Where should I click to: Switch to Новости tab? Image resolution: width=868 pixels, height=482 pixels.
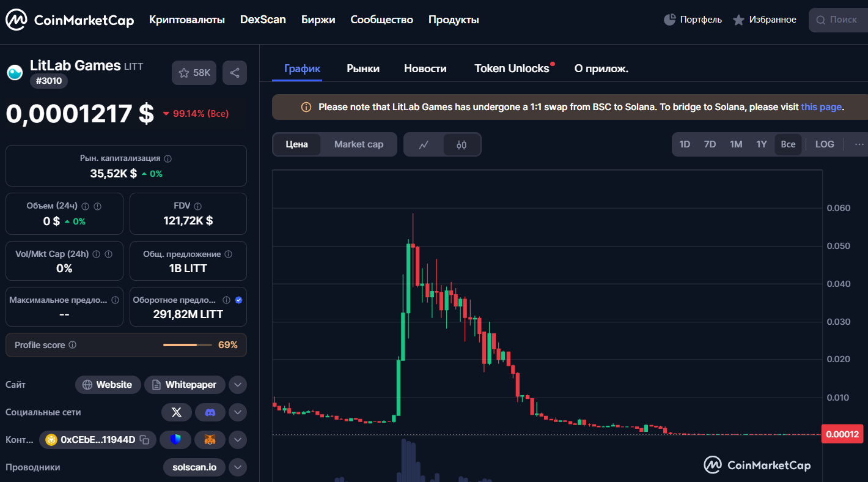pyautogui.click(x=425, y=69)
